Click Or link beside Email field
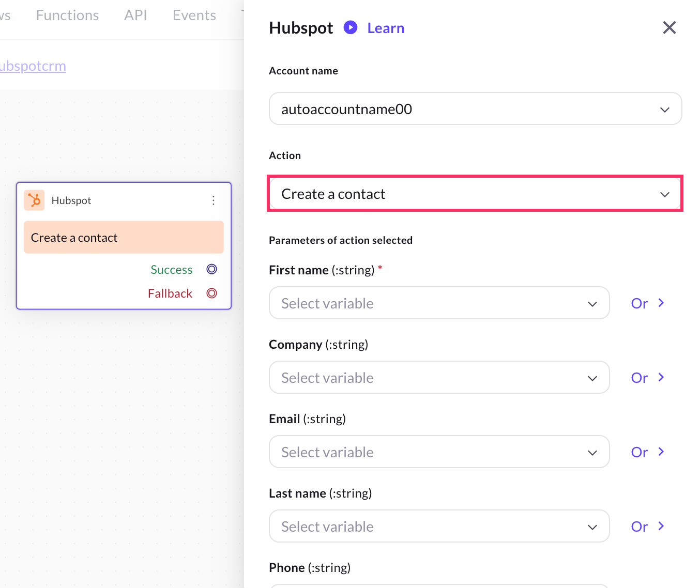The height and width of the screenshot is (588, 700). click(640, 452)
